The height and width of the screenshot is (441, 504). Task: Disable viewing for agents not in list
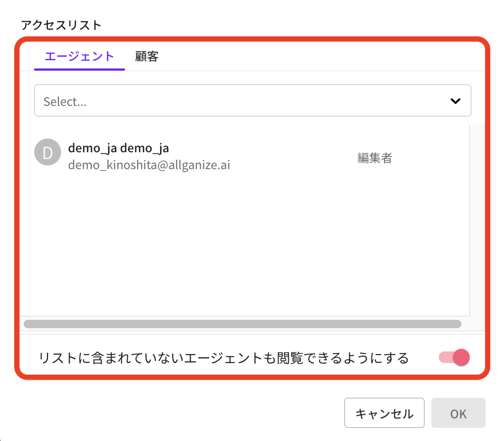(x=454, y=358)
